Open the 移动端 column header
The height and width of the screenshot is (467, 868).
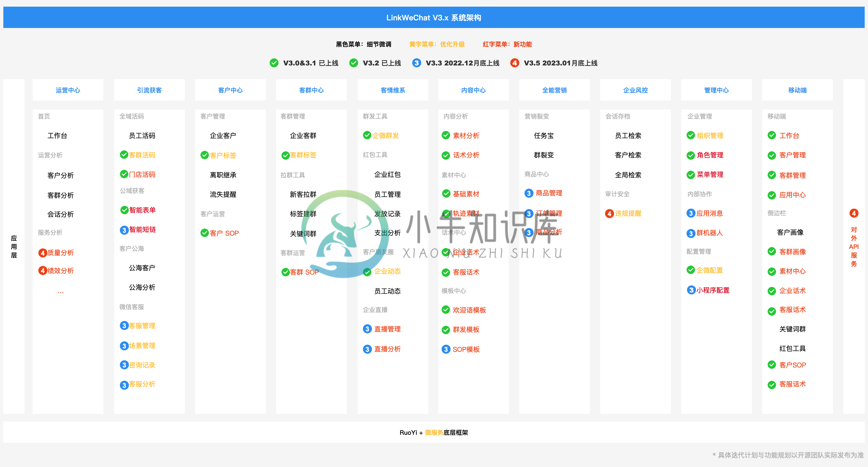797,90
